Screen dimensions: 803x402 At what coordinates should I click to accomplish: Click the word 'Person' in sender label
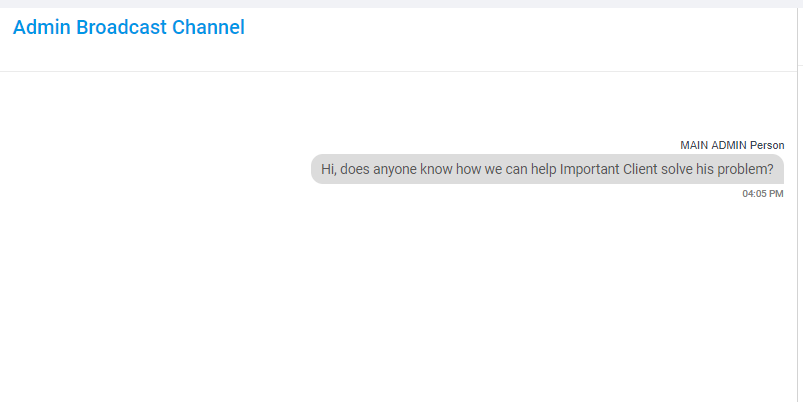pos(767,145)
